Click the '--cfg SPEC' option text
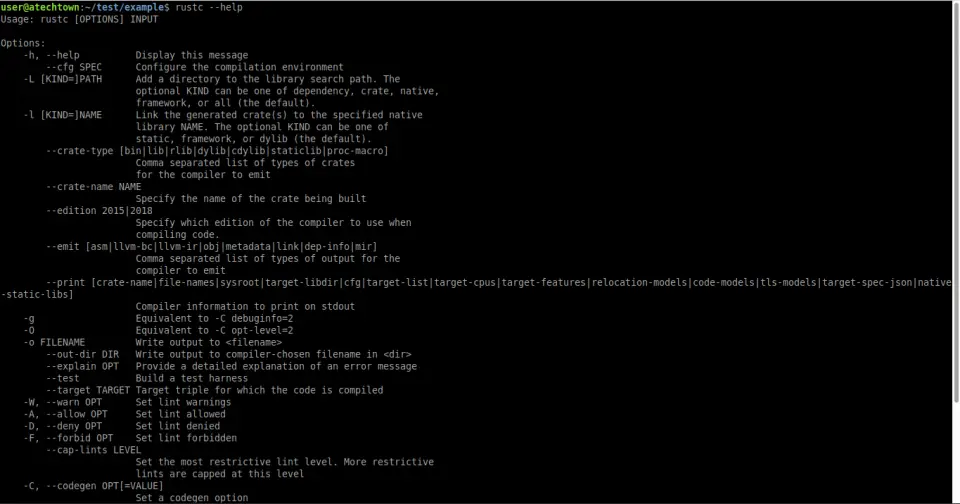Screen dimensions: 960x504 tap(73, 67)
